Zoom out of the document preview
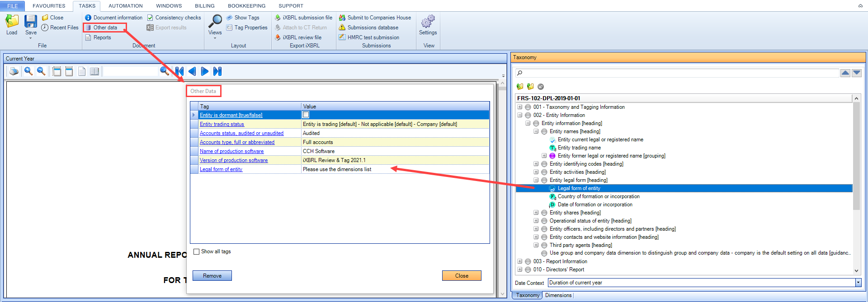Screen dimensions: 868x302 pyautogui.click(x=41, y=71)
